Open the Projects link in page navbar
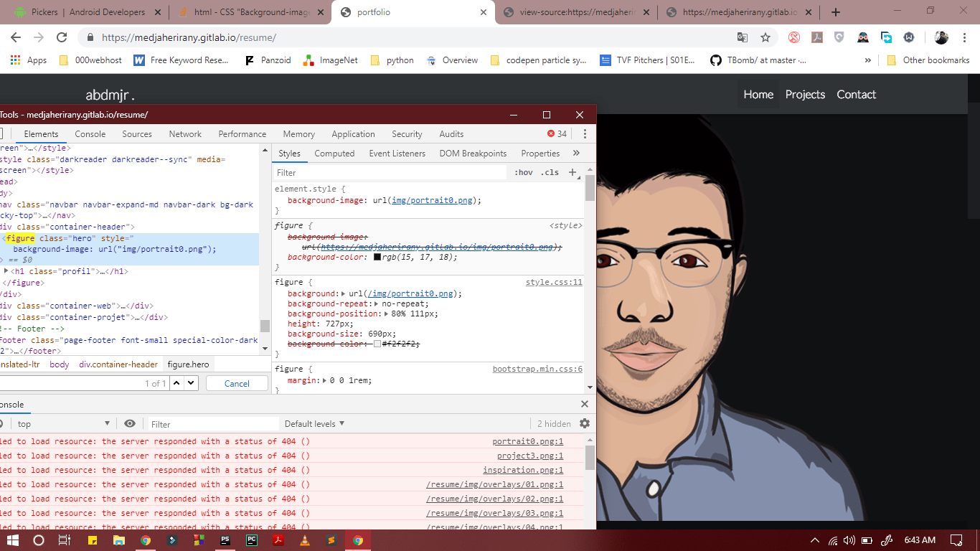The width and height of the screenshot is (980, 551). [805, 94]
